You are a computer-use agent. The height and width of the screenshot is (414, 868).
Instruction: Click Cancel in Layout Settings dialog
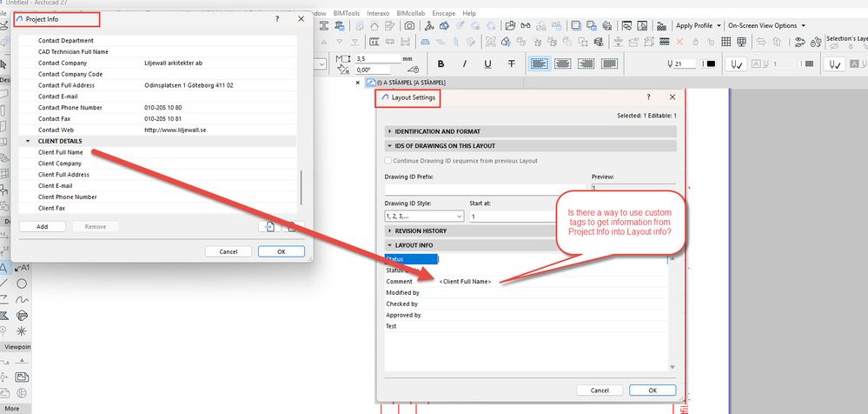point(600,391)
